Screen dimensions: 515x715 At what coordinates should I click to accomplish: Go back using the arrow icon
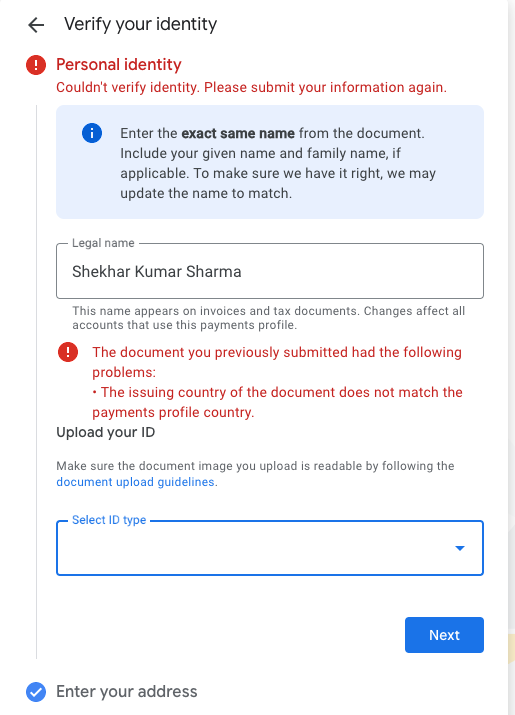(x=36, y=25)
